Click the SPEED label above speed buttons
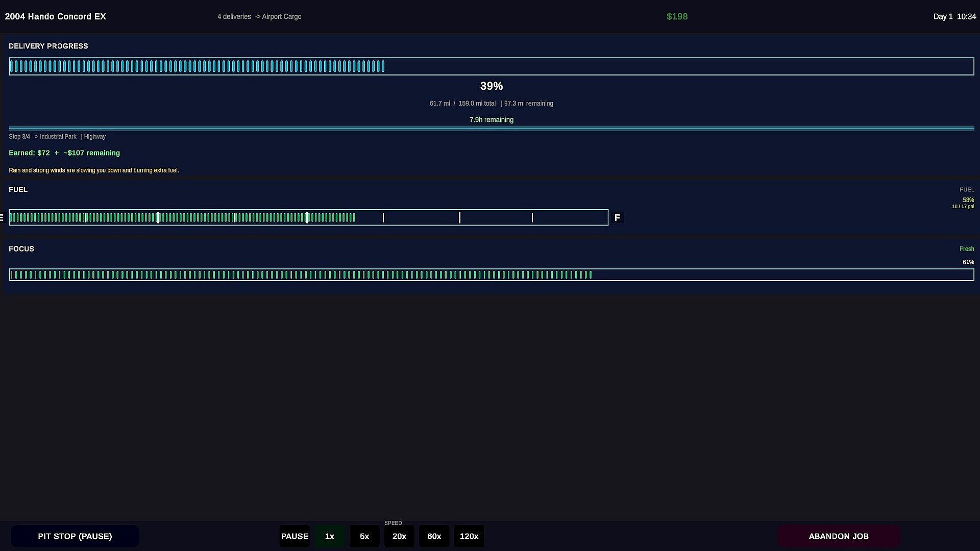 pyautogui.click(x=393, y=523)
